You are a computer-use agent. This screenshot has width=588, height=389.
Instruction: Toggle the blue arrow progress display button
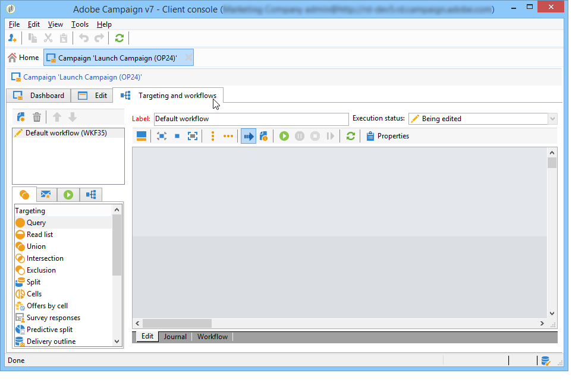pyautogui.click(x=249, y=136)
